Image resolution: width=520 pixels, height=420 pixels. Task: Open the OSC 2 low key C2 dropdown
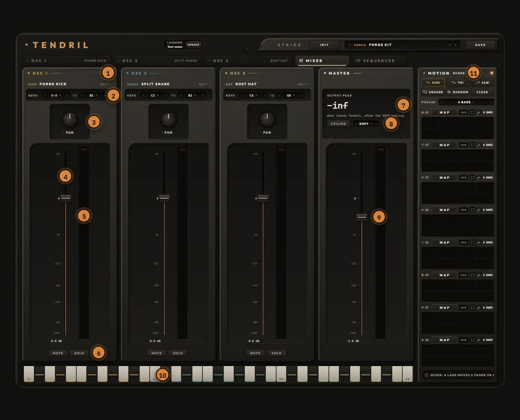pyautogui.click(x=155, y=96)
